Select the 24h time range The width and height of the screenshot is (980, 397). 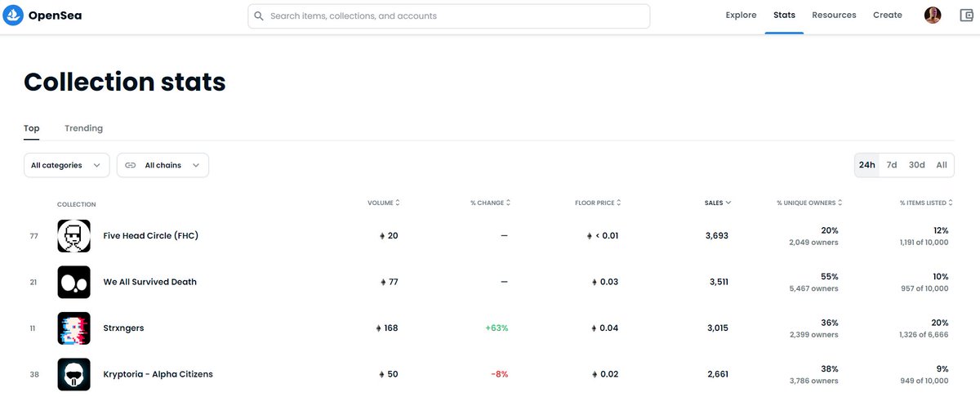(x=867, y=165)
